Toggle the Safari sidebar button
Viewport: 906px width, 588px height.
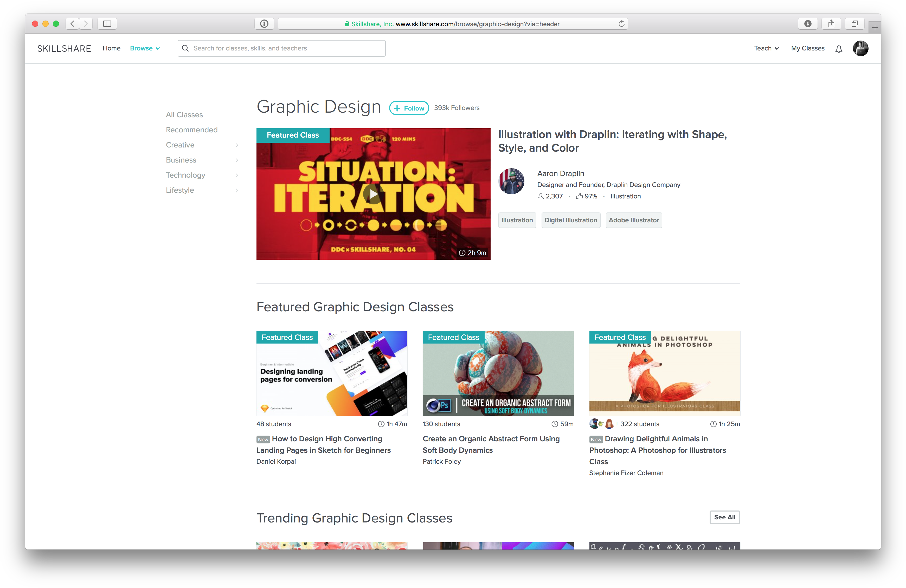[x=107, y=24]
